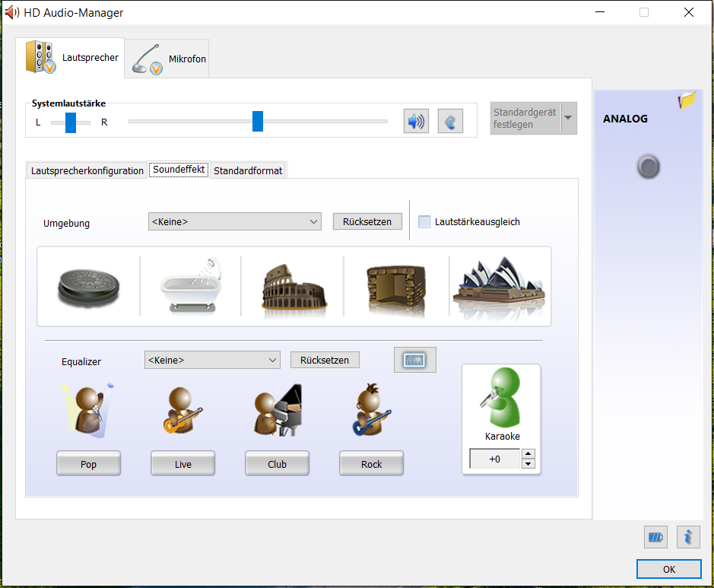
Task: Decrease the Karaoke key value
Action: click(x=528, y=464)
